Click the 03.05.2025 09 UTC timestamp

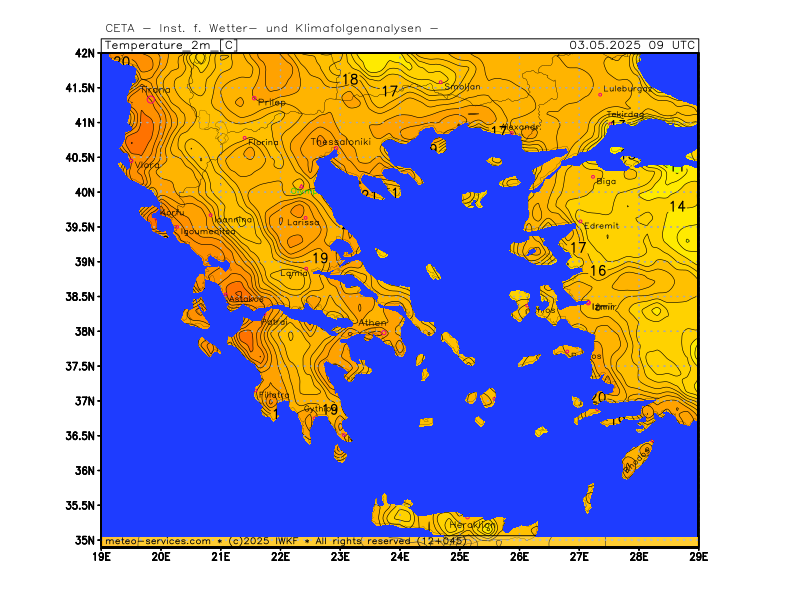[x=632, y=45]
